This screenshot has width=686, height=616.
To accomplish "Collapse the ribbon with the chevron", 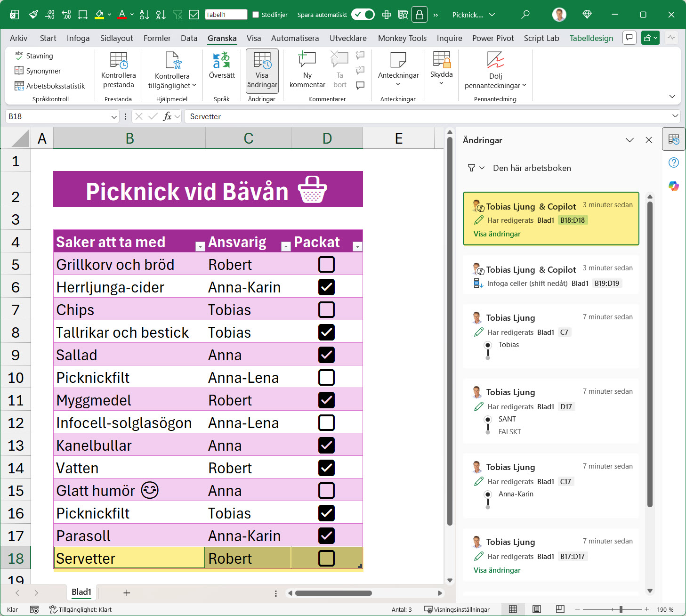I will (672, 96).
